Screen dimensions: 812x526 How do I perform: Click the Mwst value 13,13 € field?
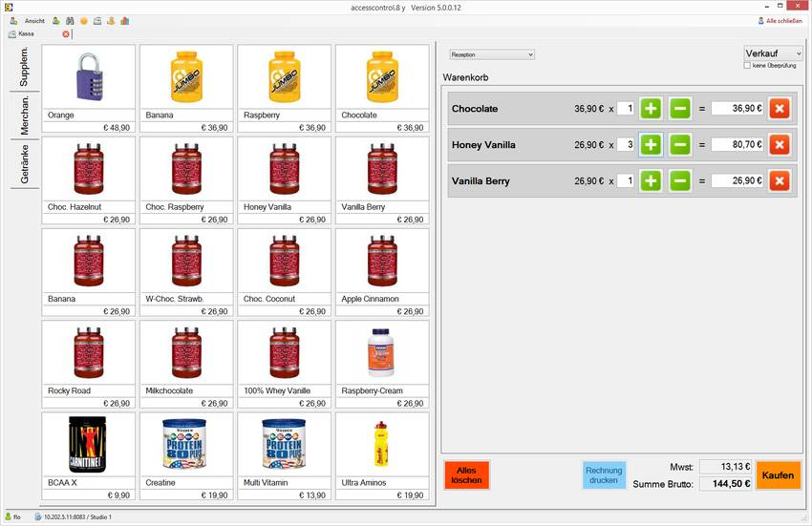(725, 467)
